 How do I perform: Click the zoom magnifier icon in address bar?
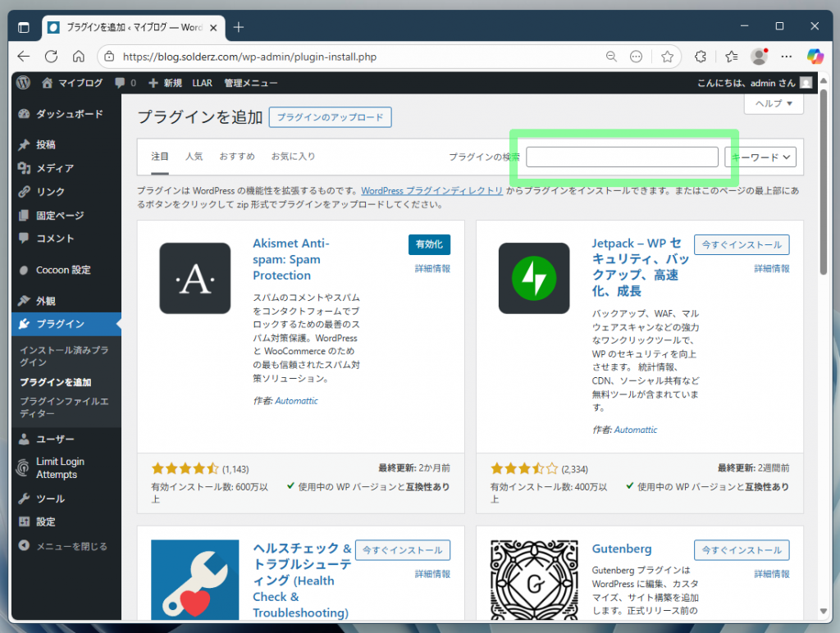(x=611, y=57)
